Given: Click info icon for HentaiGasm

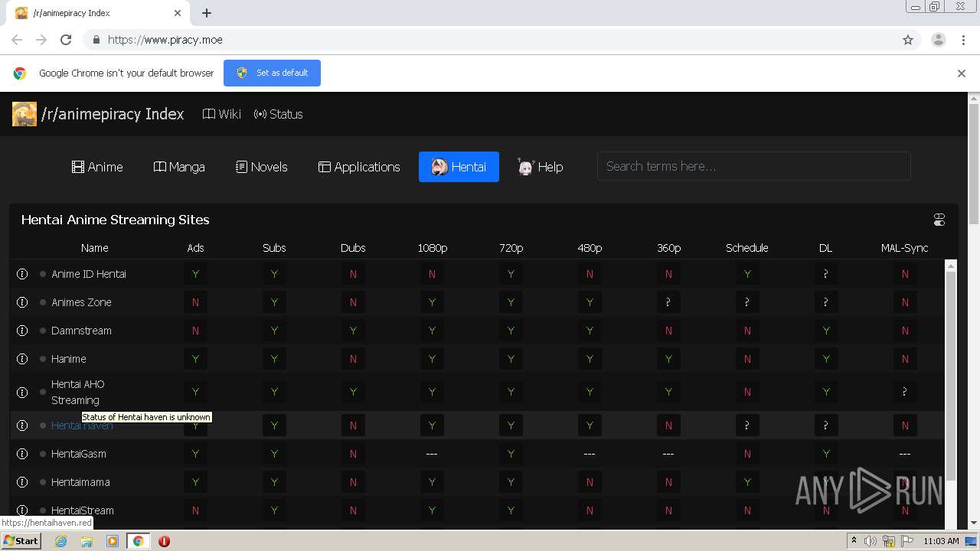Looking at the screenshot, I should (x=22, y=454).
